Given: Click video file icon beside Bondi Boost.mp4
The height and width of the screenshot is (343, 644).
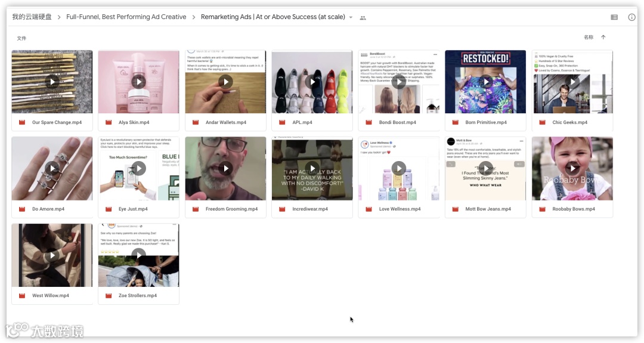Looking at the screenshot, I should pyautogui.click(x=369, y=122).
